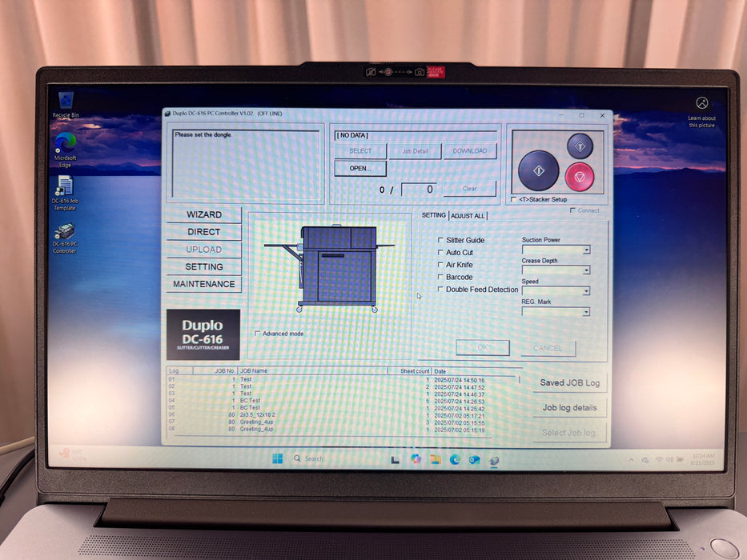This screenshot has height=560, width=747.
Task: Open Job log details
Action: tap(570, 408)
